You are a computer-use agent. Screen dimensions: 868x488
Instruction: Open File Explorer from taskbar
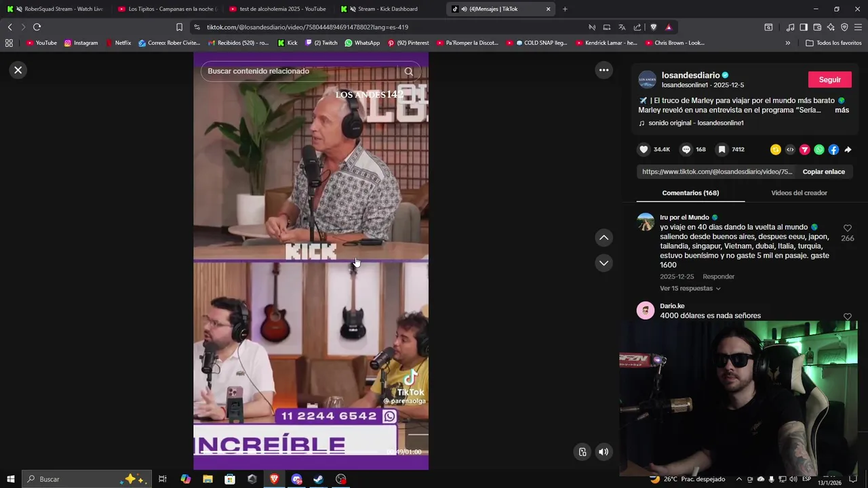pos(208,479)
